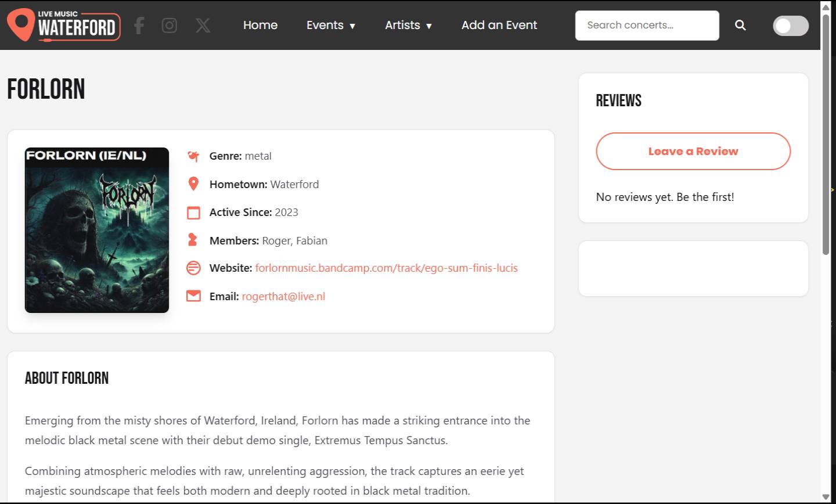
Task: Click the envelope icon beside Email
Action: click(x=193, y=296)
